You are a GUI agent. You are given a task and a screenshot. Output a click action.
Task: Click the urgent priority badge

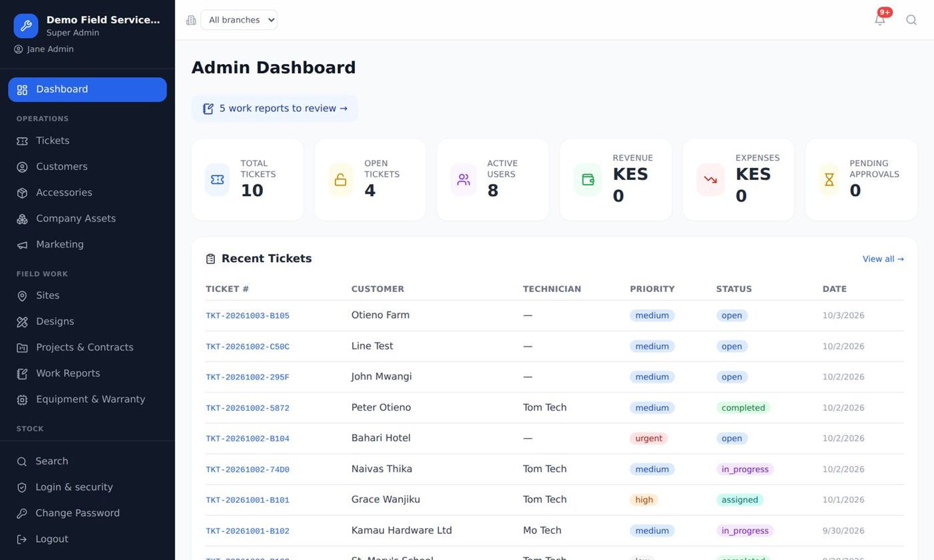tap(648, 439)
